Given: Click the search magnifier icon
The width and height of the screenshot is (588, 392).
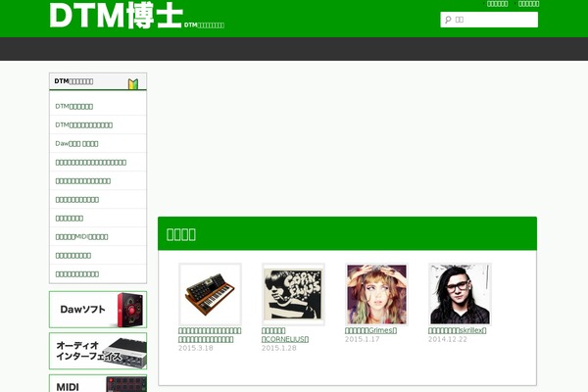Looking at the screenshot, I should (448, 20).
